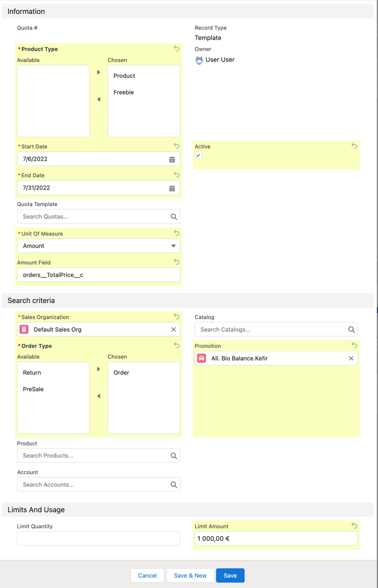Select Return in the Available order types

point(32,372)
